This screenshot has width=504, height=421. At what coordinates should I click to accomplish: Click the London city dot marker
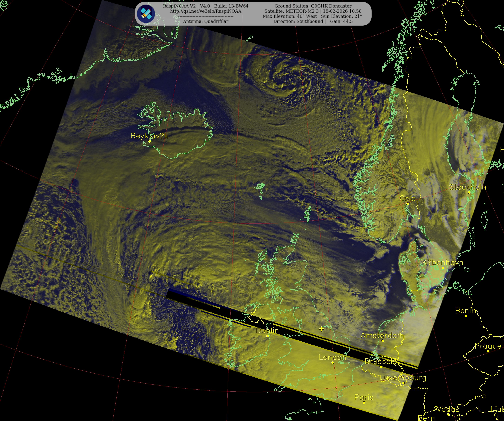point(332,362)
